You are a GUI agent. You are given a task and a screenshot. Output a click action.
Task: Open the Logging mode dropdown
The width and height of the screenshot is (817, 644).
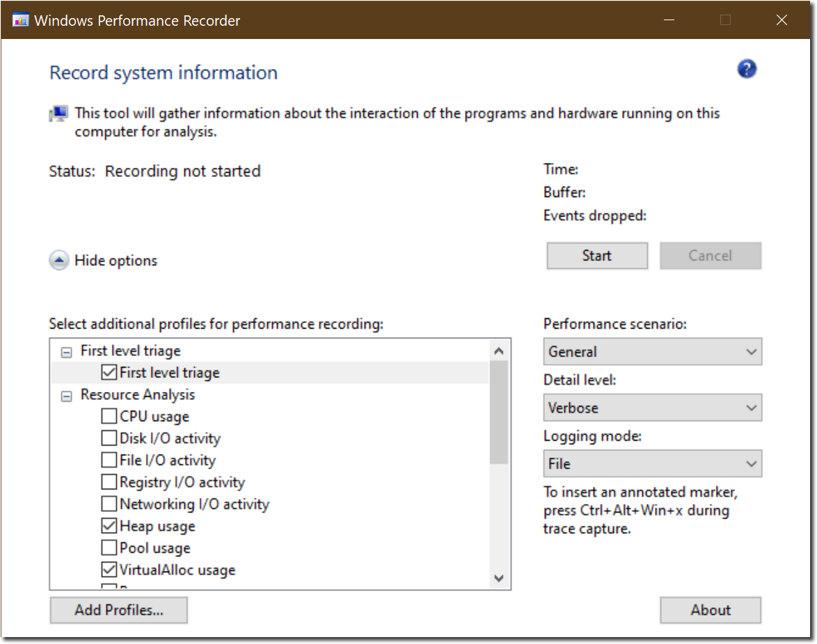[x=652, y=464]
